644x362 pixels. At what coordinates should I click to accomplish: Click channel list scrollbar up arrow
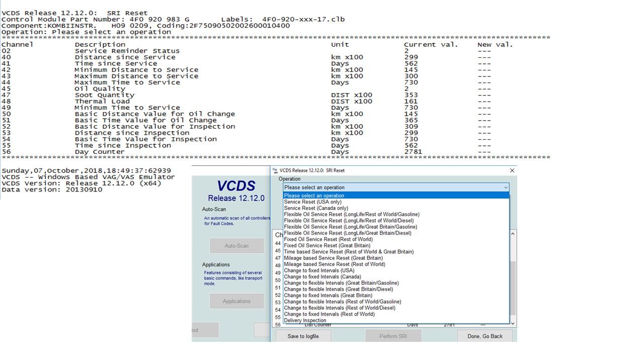point(513,234)
